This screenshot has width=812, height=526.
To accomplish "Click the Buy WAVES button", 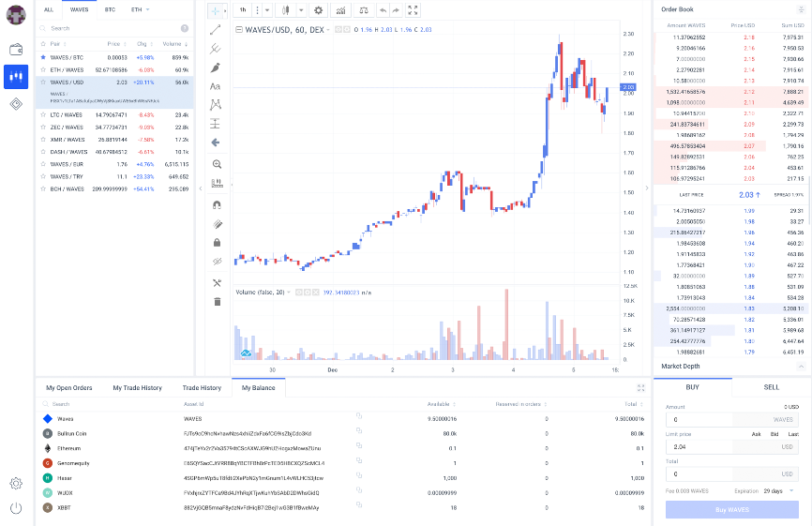I will point(732,510).
